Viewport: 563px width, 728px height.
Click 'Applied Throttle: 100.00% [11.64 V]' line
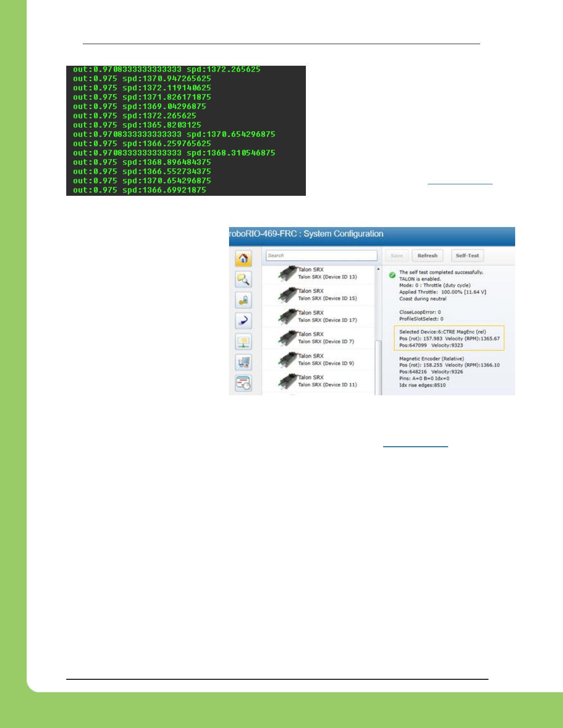click(442, 292)
